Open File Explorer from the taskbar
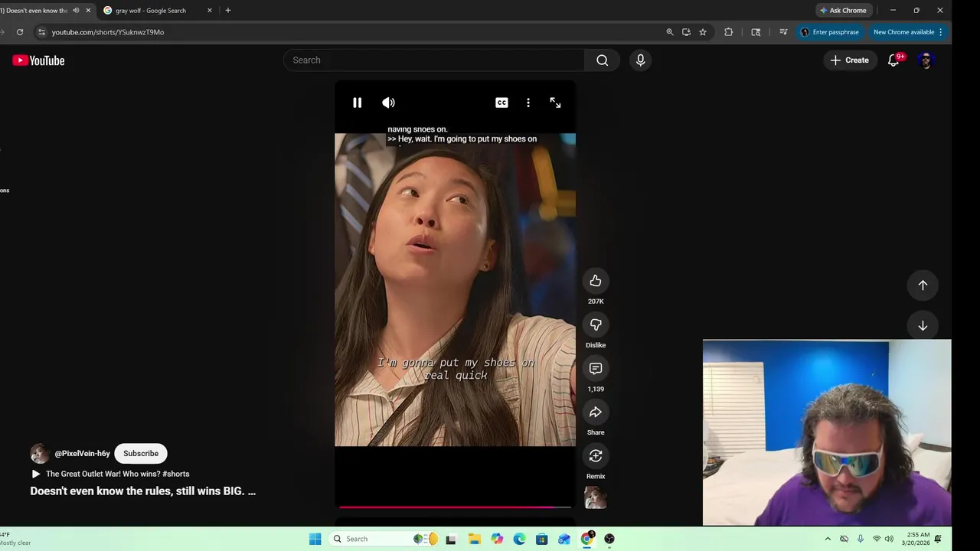 coord(474,539)
